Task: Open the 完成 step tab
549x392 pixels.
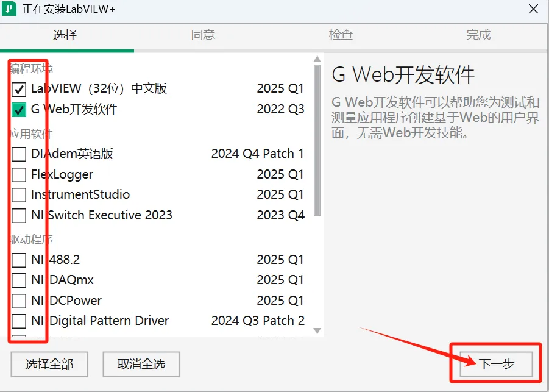Action: (x=478, y=35)
